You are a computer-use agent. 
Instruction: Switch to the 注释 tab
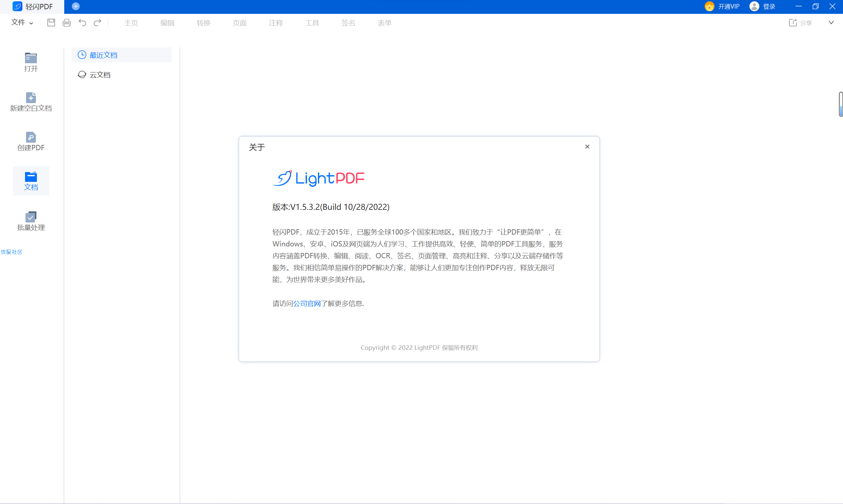click(276, 23)
